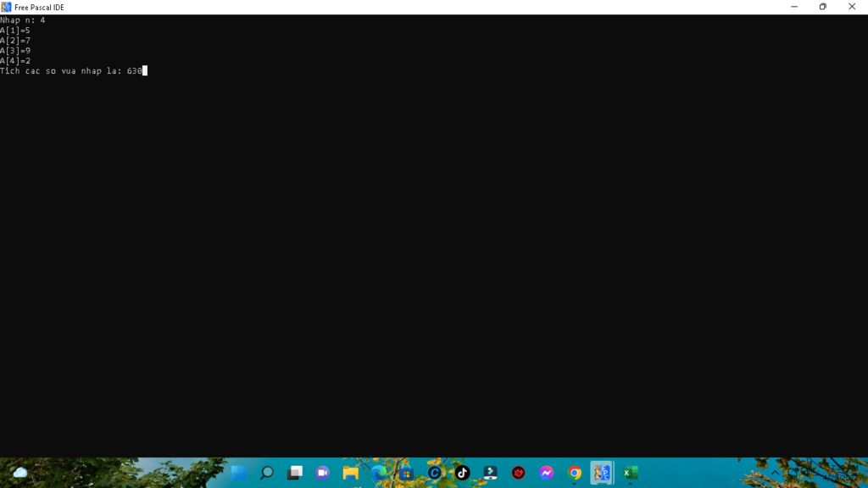Minimize the Free Pascal IDE window
Image resolution: width=868 pixels, height=488 pixels.
[x=794, y=7]
